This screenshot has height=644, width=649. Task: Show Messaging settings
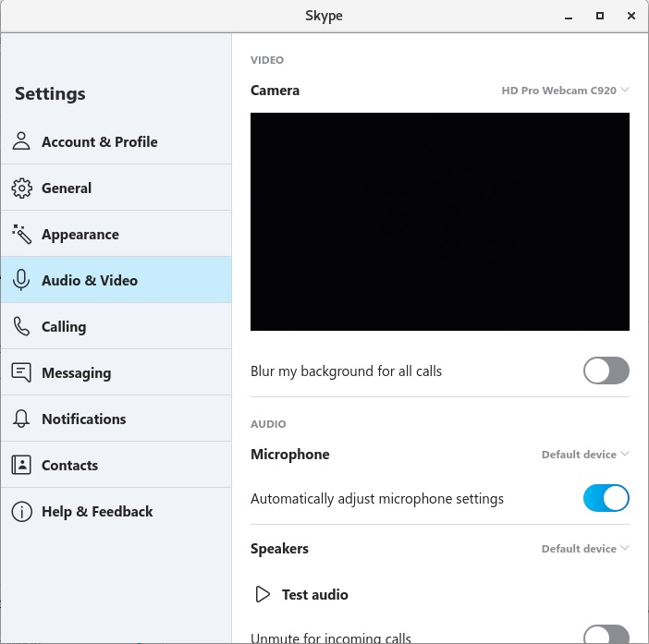(x=116, y=372)
